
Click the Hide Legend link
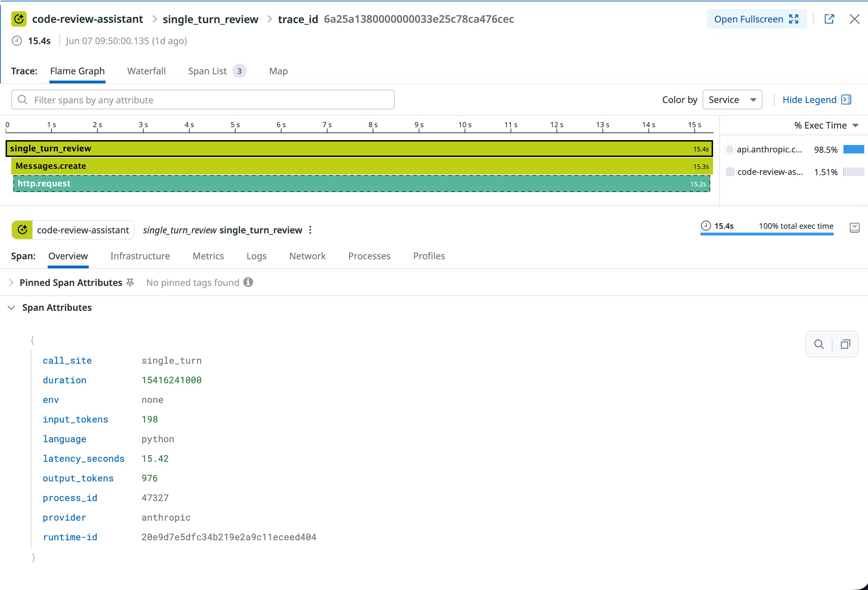(816, 100)
